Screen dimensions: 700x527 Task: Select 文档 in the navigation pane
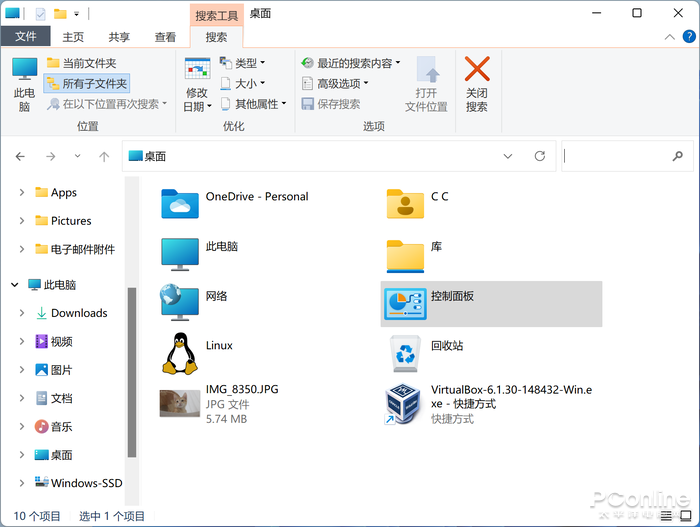(x=54, y=398)
